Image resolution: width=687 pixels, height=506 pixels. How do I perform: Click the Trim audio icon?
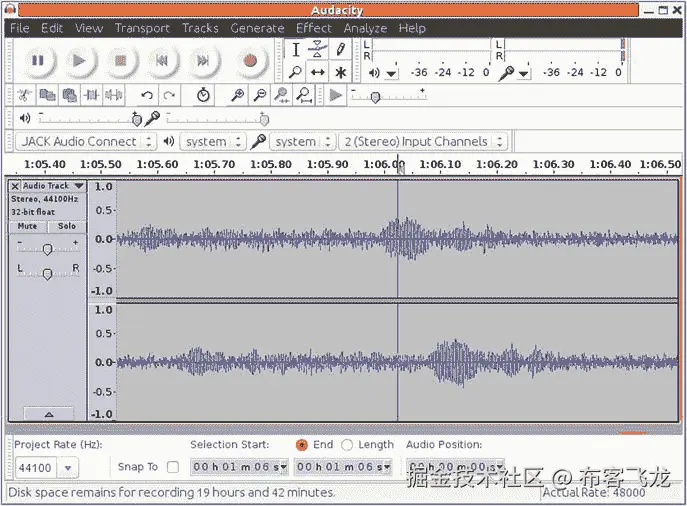92,95
